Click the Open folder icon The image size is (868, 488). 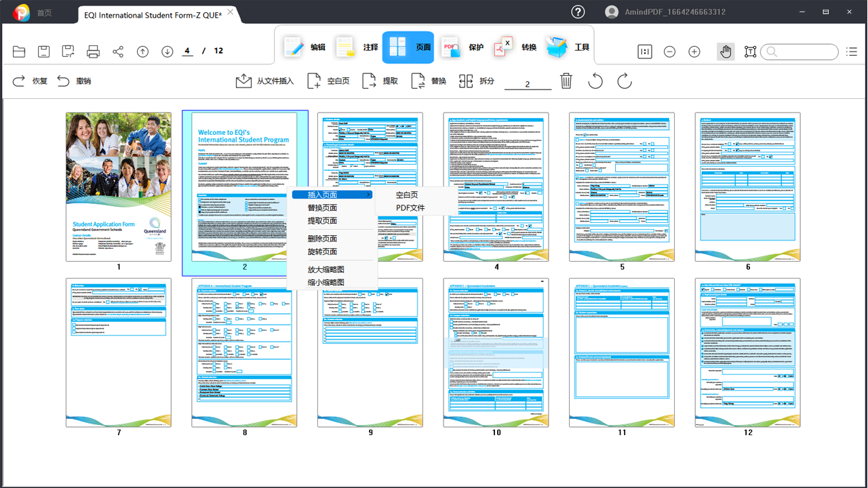pos(19,52)
